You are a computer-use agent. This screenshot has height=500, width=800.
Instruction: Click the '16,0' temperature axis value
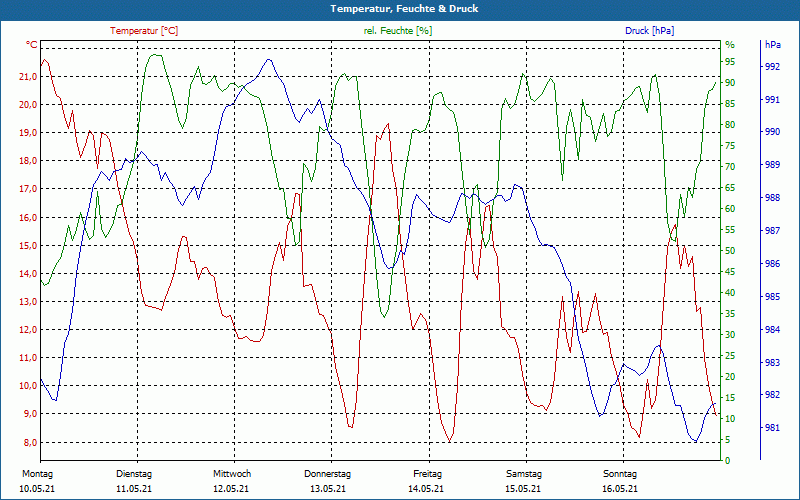pos(28,217)
